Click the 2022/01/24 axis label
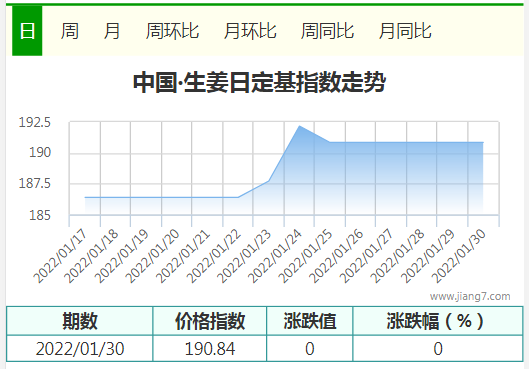The image size is (529, 369). (x=275, y=256)
